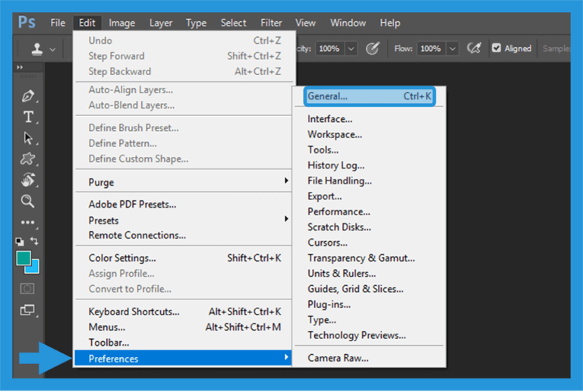Choose Performance preferences
Image resolution: width=583 pixels, height=392 pixels.
pyautogui.click(x=369, y=212)
